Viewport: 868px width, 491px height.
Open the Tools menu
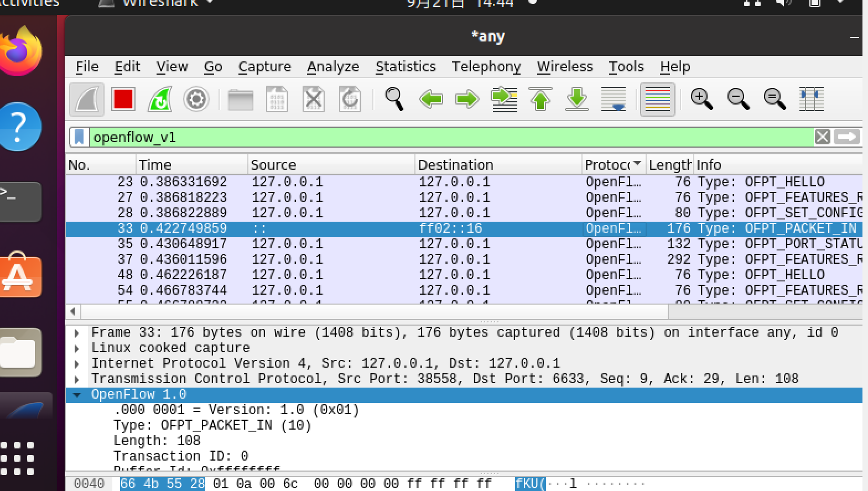point(626,67)
